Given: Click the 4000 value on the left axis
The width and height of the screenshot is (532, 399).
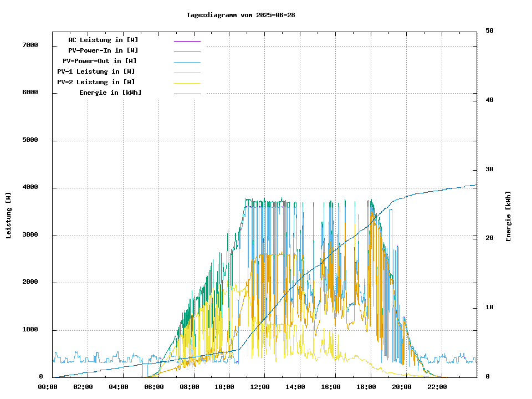Looking at the screenshot, I should 30,187.
